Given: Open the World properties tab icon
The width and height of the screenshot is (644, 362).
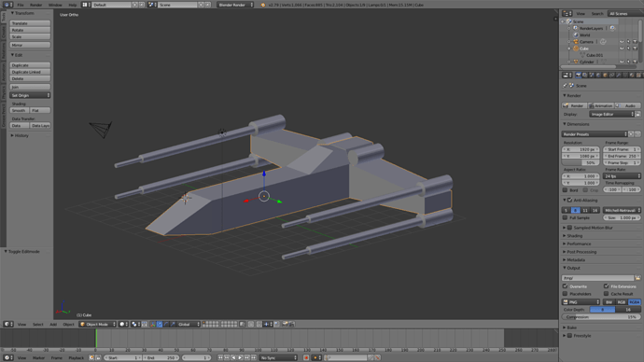Looking at the screenshot, I should (598, 76).
